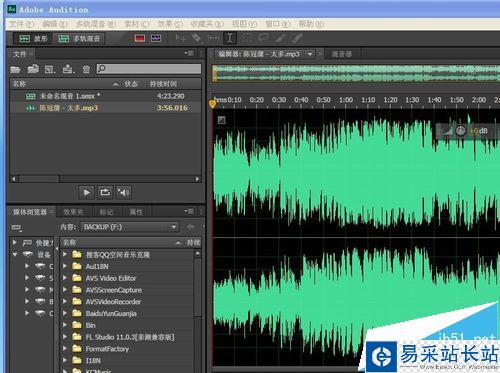Toggle the upper channel enable icon

(222, 120)
